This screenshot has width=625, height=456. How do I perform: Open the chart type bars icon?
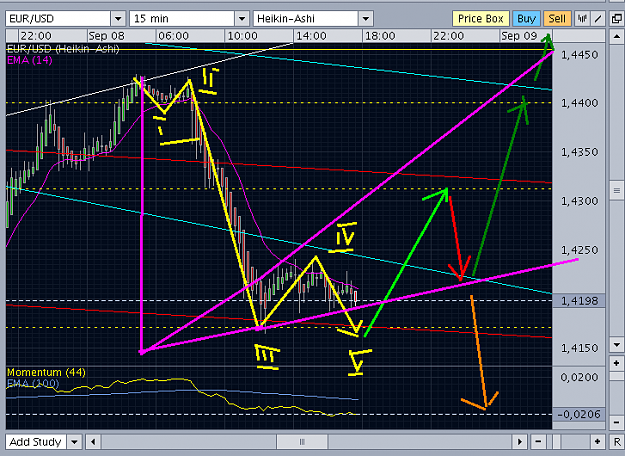coord(582,19)
